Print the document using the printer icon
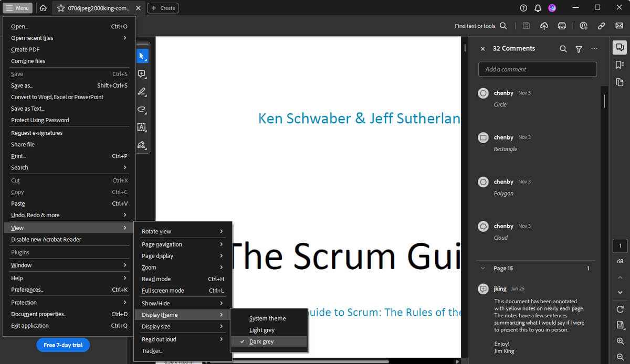The height and width of the screenshot is (364, 630). (561, 25)
